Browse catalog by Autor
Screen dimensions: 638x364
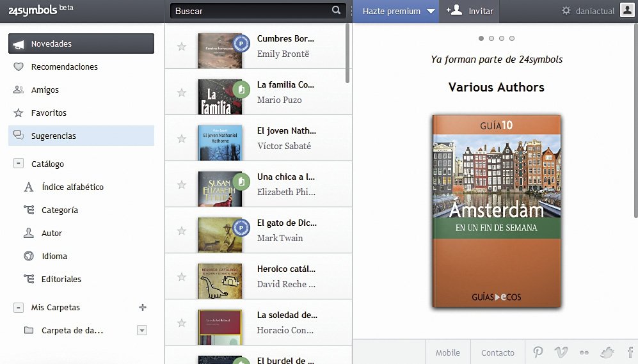click(52, 233)
